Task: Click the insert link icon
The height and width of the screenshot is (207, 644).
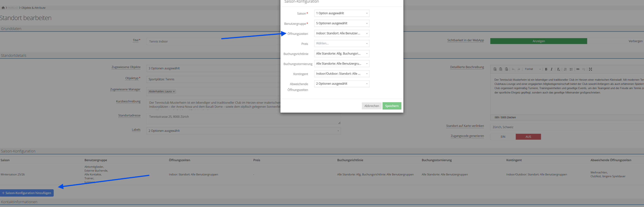Action: 578,69
